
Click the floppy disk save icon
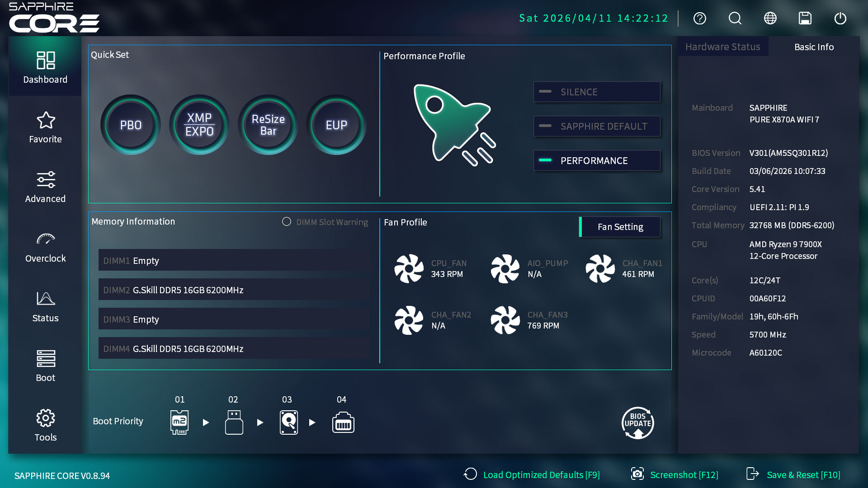(805, 19)
